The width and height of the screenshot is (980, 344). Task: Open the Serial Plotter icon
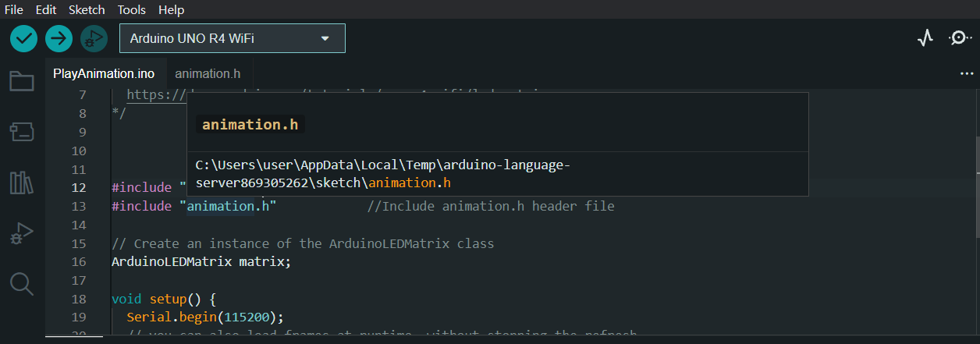[x=925, y=38]
